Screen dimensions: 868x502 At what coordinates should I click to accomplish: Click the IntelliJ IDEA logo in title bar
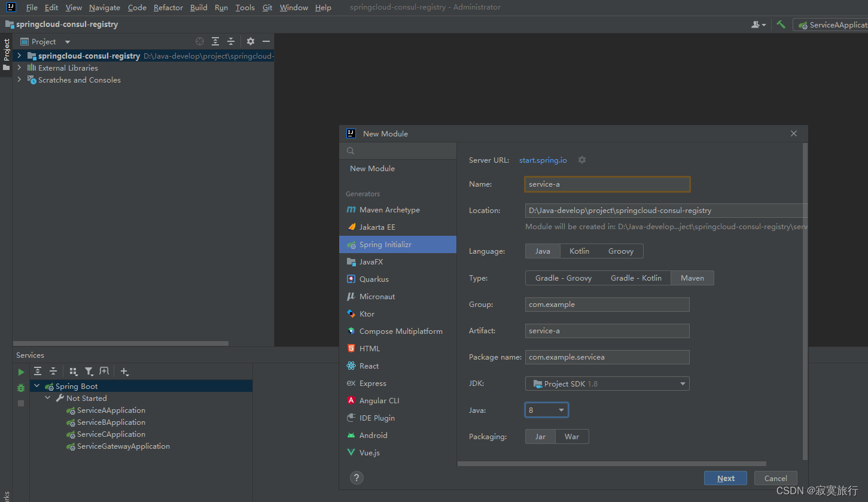(11, 7)
